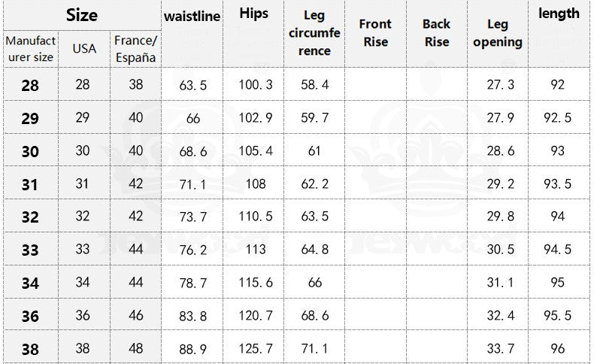Click waistline value 63.5
The image size is (594, 364).
[x=192, y=85]
